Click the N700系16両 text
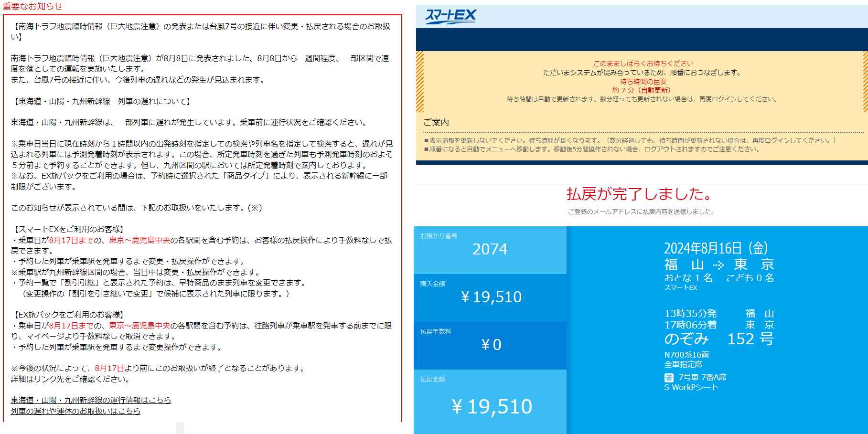Image resolution: width=868 pixels, height=434 pixels. tap(686, 355)
